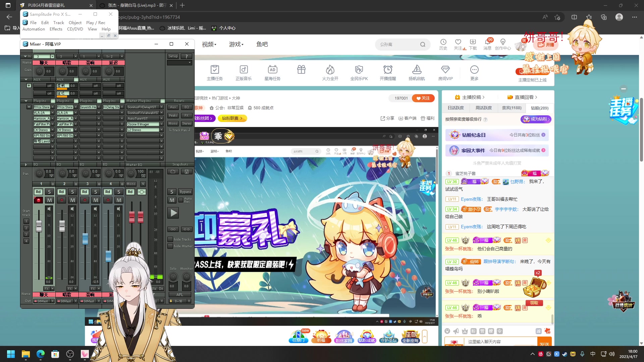Solo mixer track 2 唱歌
644x362 pixels.
pyautogui.click(x=72, y=192)
